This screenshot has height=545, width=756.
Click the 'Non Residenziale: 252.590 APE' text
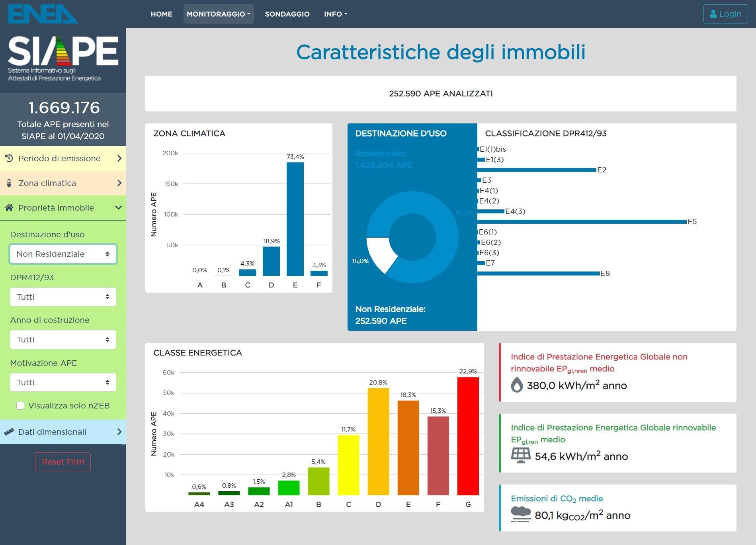[x=390, y=315]
